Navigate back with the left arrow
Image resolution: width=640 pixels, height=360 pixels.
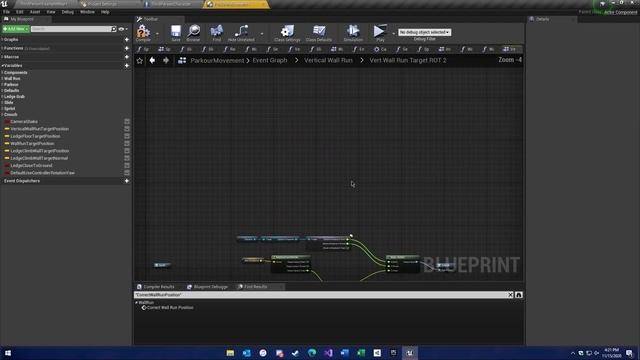152,60
